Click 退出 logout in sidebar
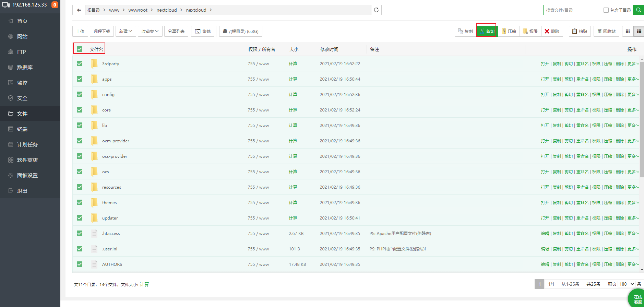Image resolution: width=644 pixels, height=307 pixels. pos(30,191)
